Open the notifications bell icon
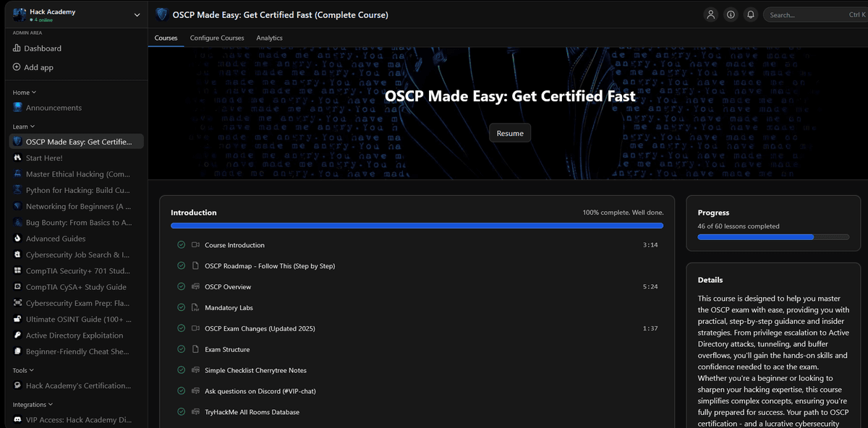The height and width of the screenshot is (428, 868). point(752,14)
